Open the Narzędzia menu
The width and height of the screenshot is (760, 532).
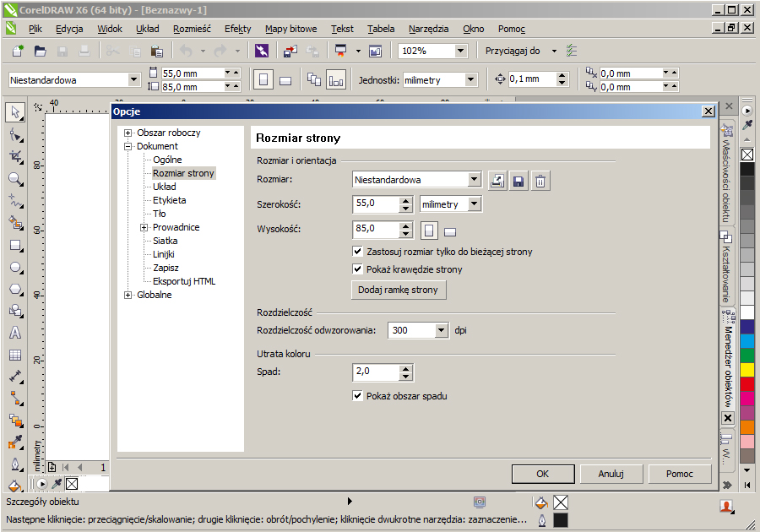[428, 29]
